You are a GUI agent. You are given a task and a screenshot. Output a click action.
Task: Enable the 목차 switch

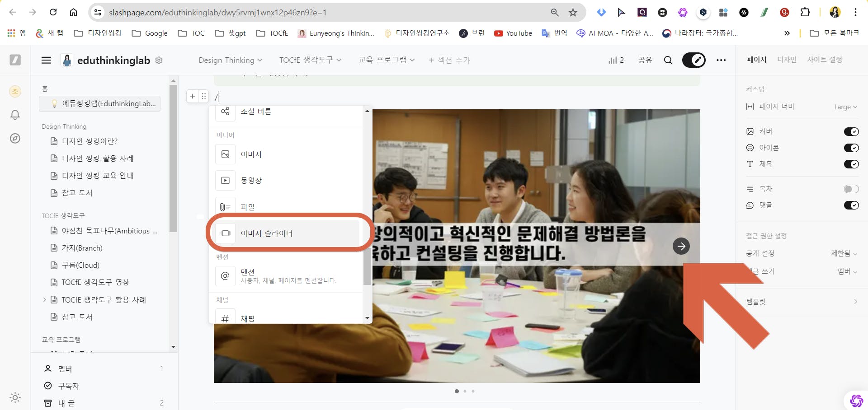click(x=851, y=189)
